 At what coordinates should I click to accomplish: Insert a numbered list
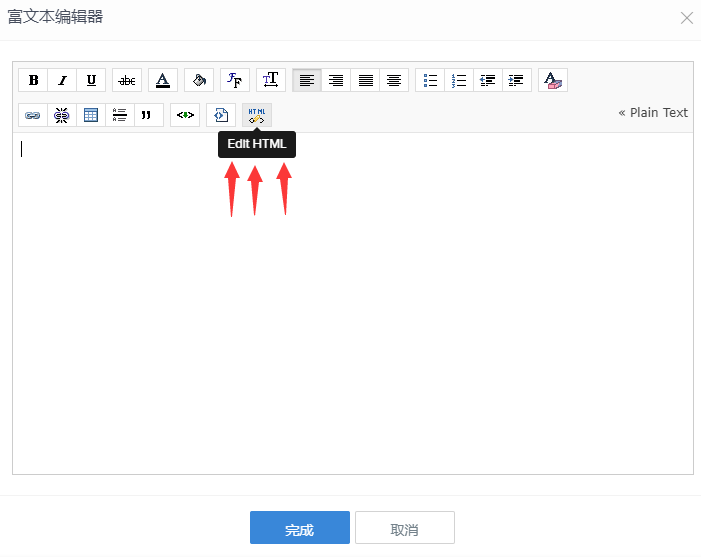(x=459, y=80)
